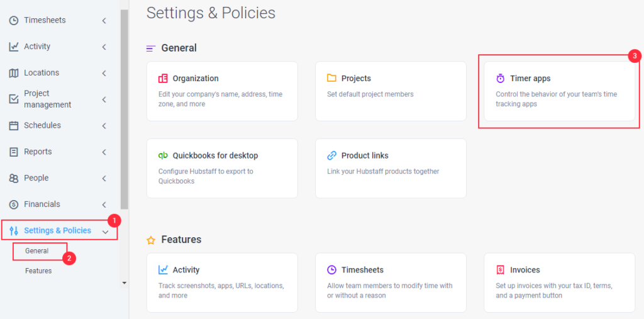644x319 pixels.
Task: Click the Quickbooks green qb icon
Action: [x=163, y=155]
